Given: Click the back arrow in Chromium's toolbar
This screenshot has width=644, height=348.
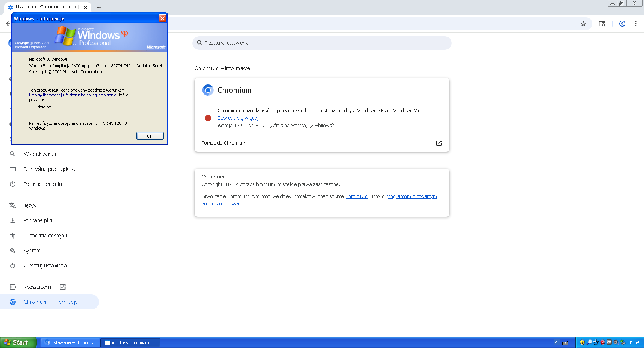Looking at the screenshot, I should [x=8, y=24].
